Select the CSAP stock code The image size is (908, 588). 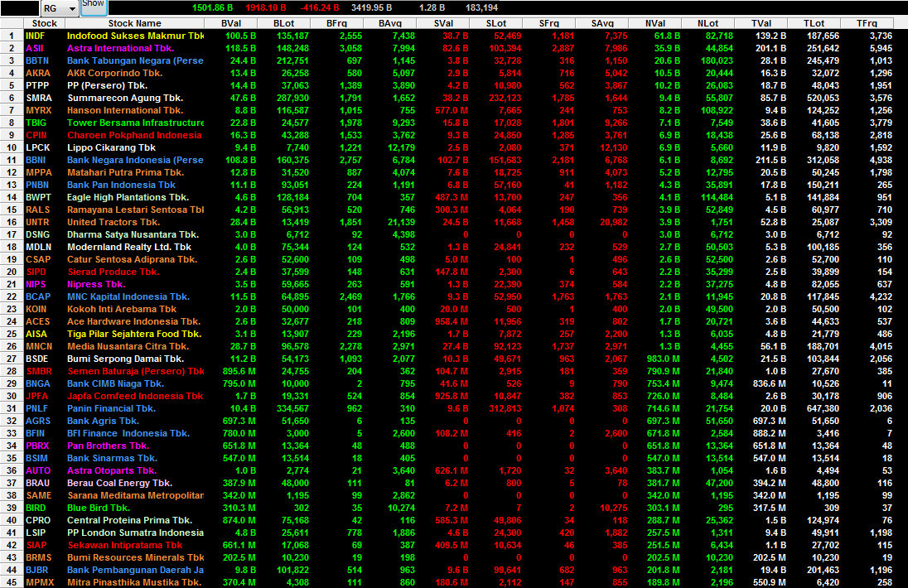click(x=38, y=260)
